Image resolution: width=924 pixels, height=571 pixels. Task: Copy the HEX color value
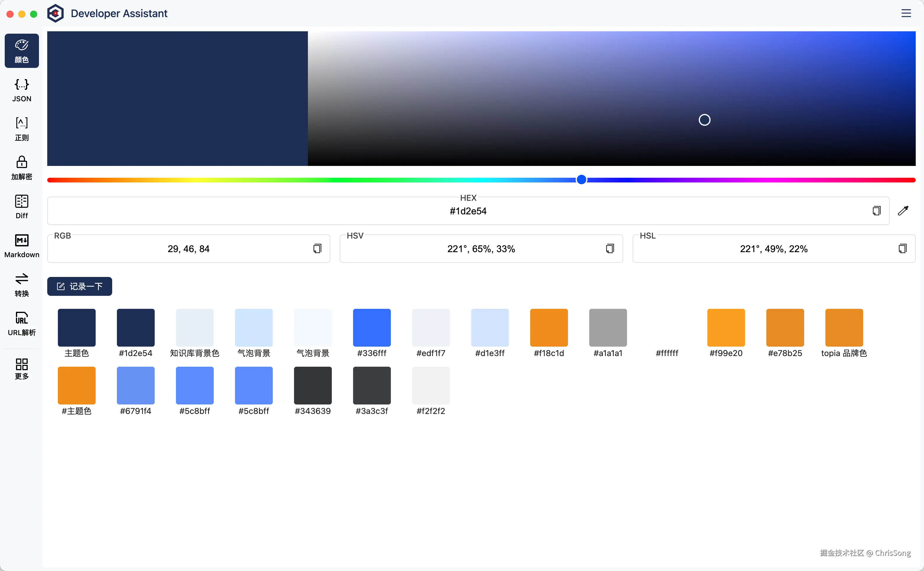pyautogui.click(x=876, y=211)
